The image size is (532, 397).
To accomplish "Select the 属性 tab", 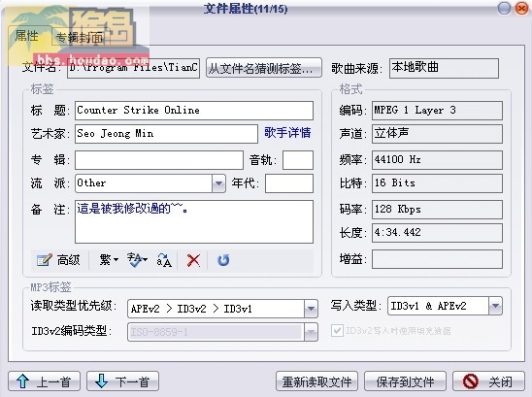I will (x=27, y=36).
